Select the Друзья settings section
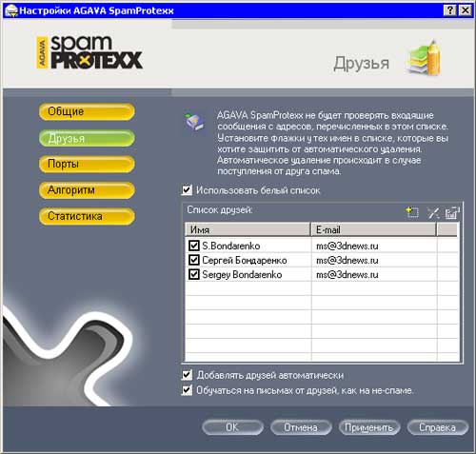Viewport: 476px width, 454px height. pos(87,138)
